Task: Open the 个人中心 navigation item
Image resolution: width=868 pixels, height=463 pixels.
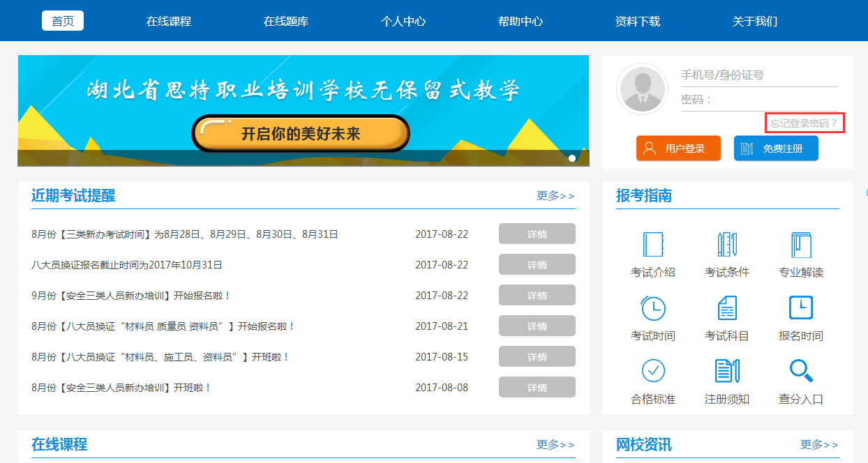Action: click(403, 21)
